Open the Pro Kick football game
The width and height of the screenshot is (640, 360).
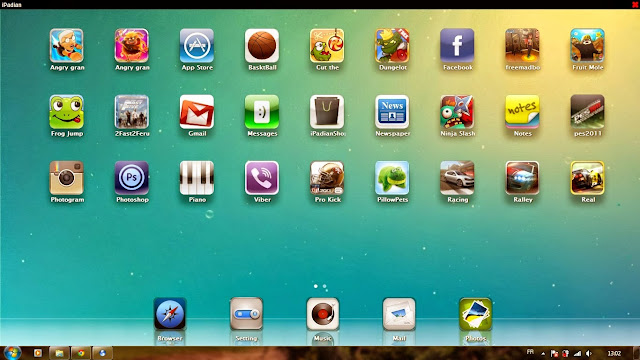327,178
